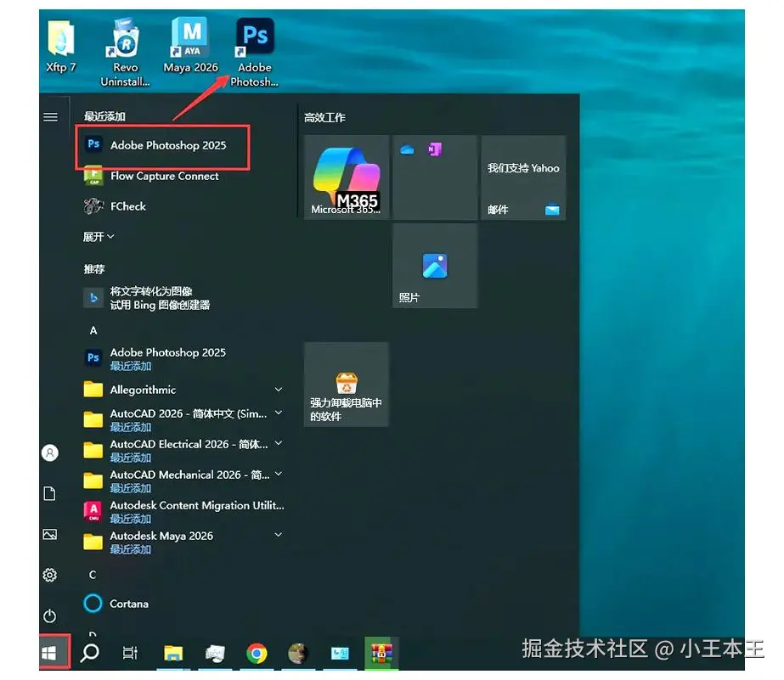Open the Microsoft 365 tile
This screenshot has height=680, width=784.
tap(346, 177)
